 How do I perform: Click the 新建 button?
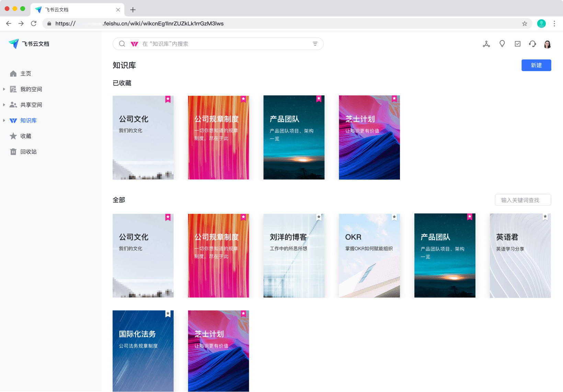pyautogui.click(x=536, y=65)
